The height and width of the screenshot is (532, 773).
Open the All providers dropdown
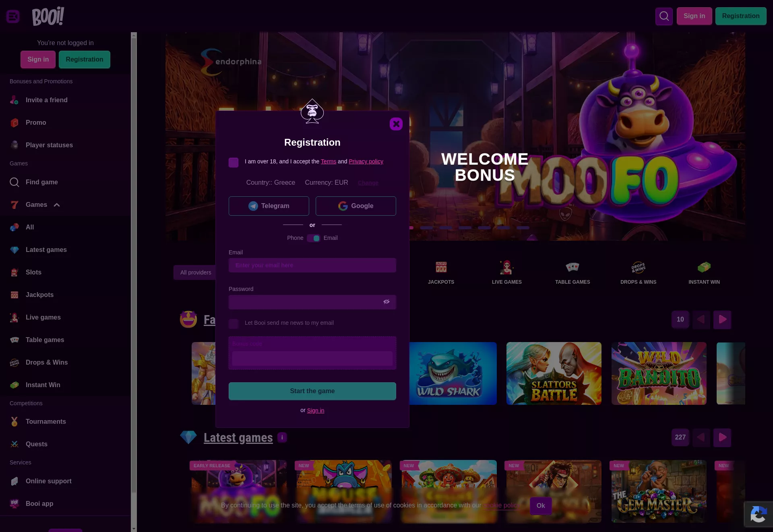point(196,272)
